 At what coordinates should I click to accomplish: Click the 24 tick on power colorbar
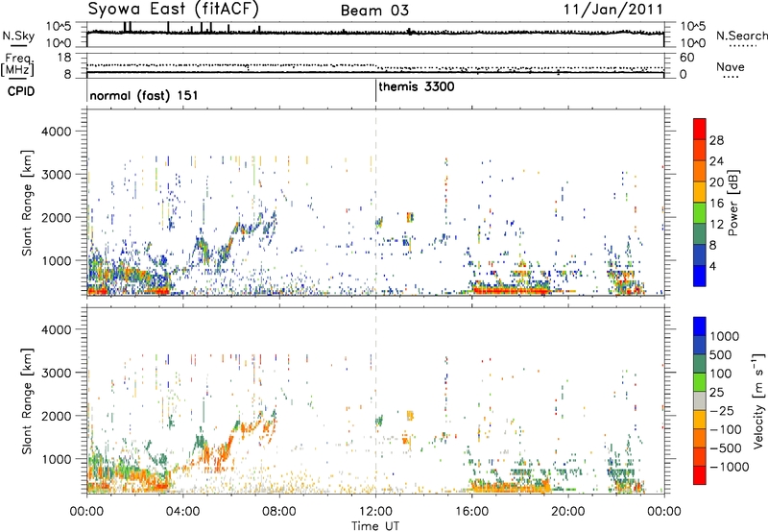pyautogui.click(x=716, y=161)
